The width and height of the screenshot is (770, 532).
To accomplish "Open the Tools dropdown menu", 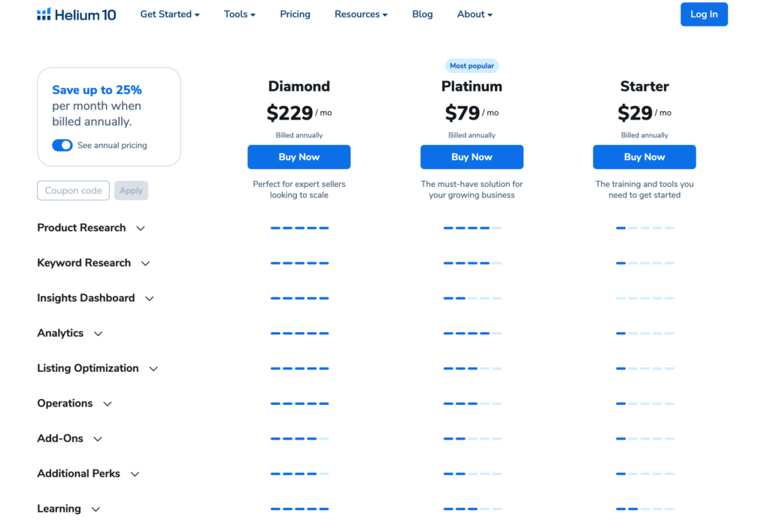I will tap(240, 14).
